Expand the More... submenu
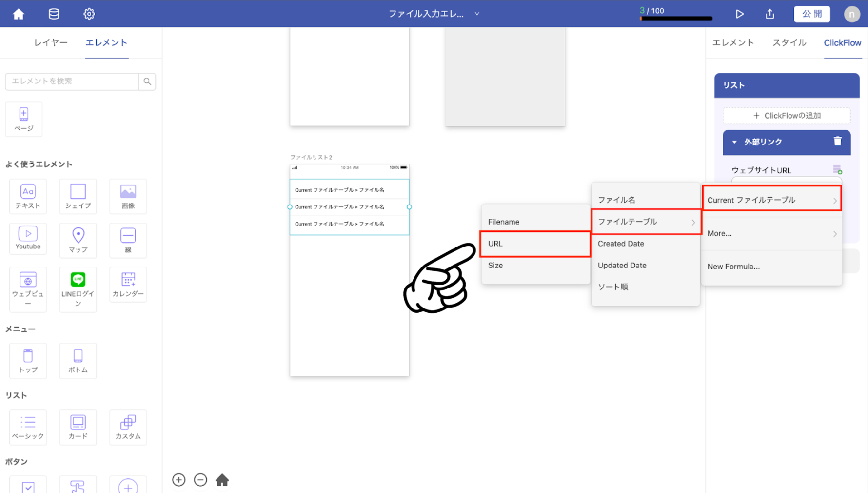Screen dimensions: 868x493 pos(771,233)
